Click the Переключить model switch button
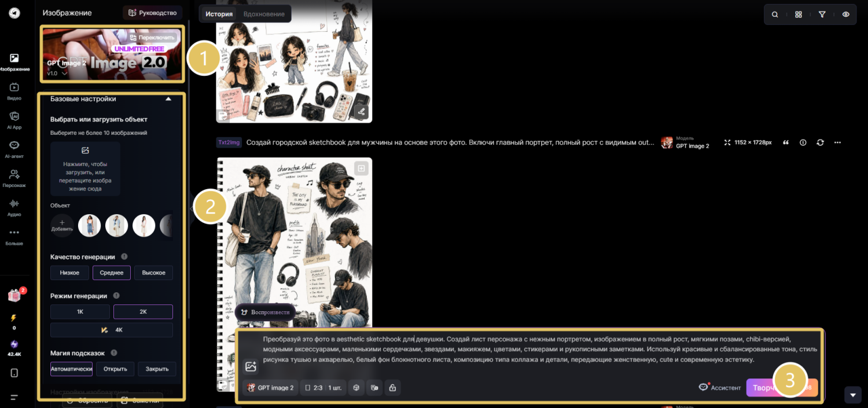The width and height of the screenshot is (868, 408). (152, 37)
